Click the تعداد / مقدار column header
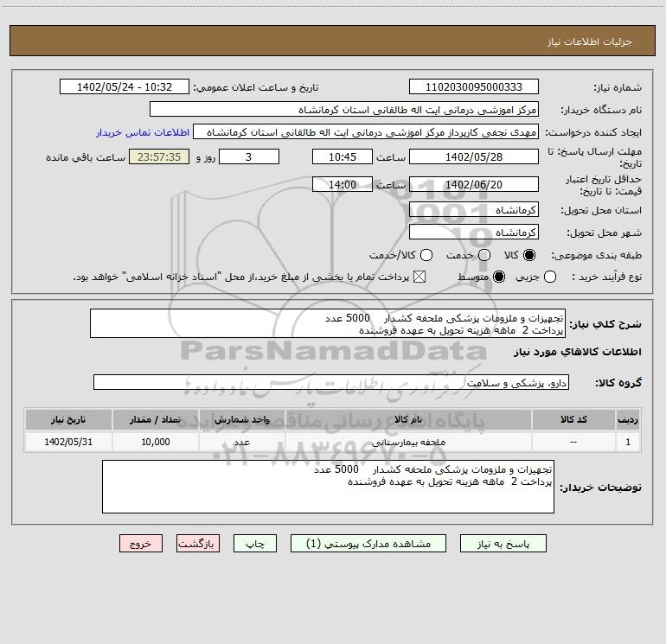 [x=155, y=420]
